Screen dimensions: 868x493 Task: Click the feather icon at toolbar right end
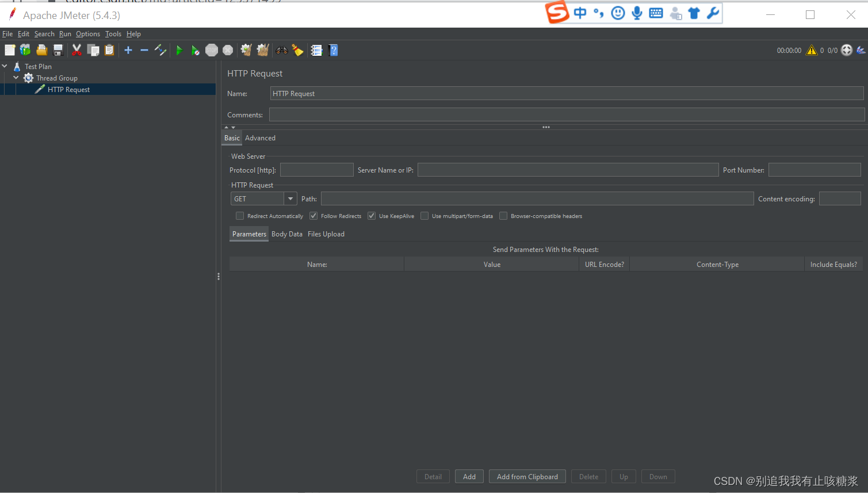pyautogui.click(x=861, y=51)
